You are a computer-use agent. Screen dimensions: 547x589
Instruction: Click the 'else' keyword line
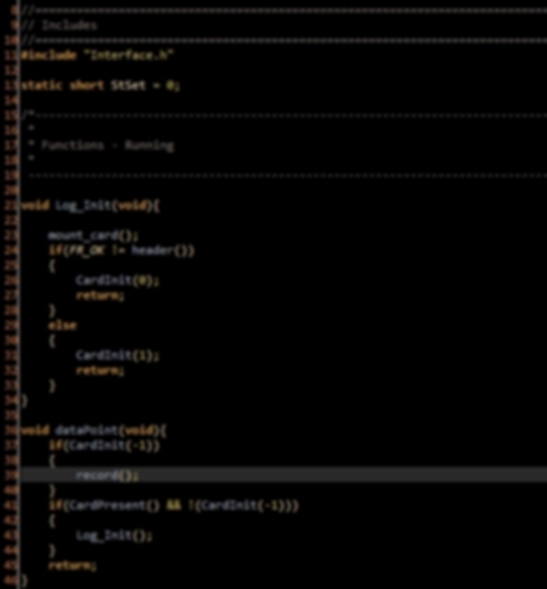tap(62, 325)
